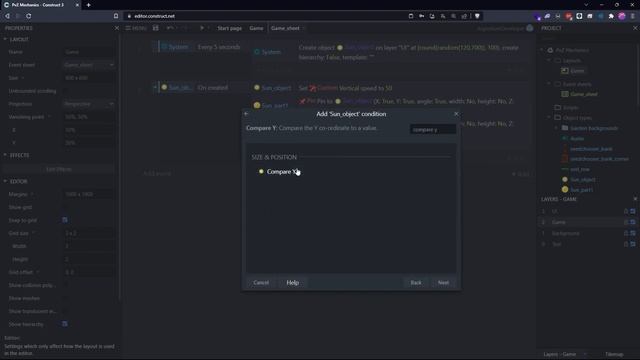This screenshot has width=640, height=360.
Task: Open a new browser tab
Action: [x=89, y=5]
